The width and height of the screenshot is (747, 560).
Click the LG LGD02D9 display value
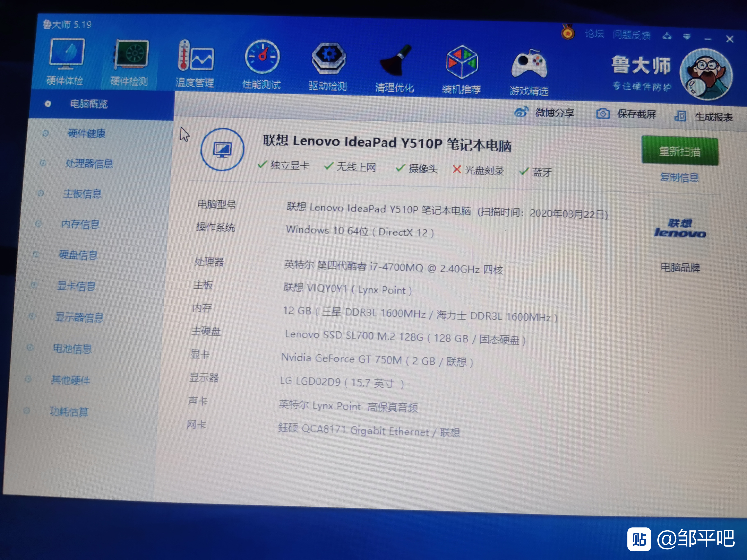[342, 383]
